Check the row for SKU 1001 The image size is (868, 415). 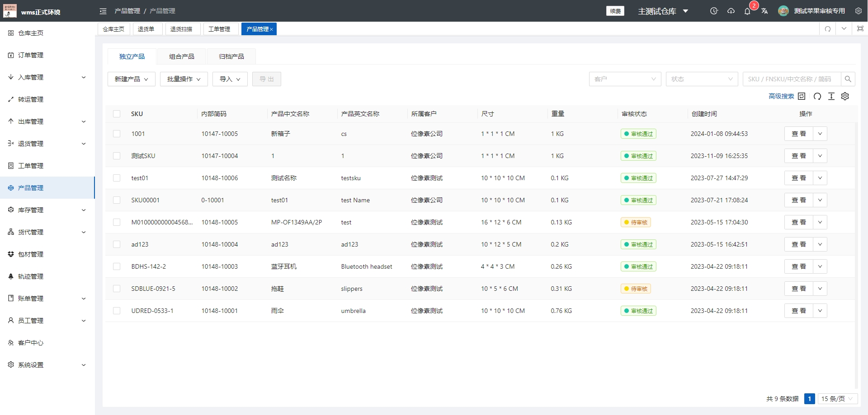pyautogui.click(x=117, y=134)
